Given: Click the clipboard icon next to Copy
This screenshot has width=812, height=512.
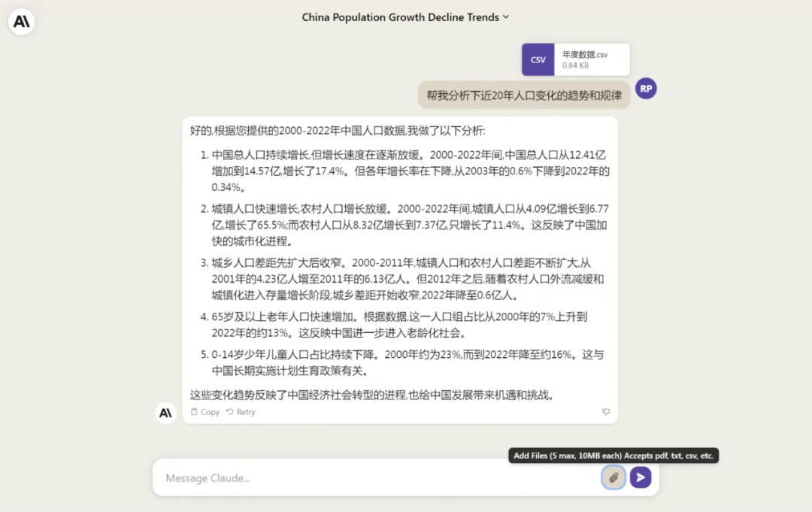Looking at the screenshot, I should tap(194, 411).
